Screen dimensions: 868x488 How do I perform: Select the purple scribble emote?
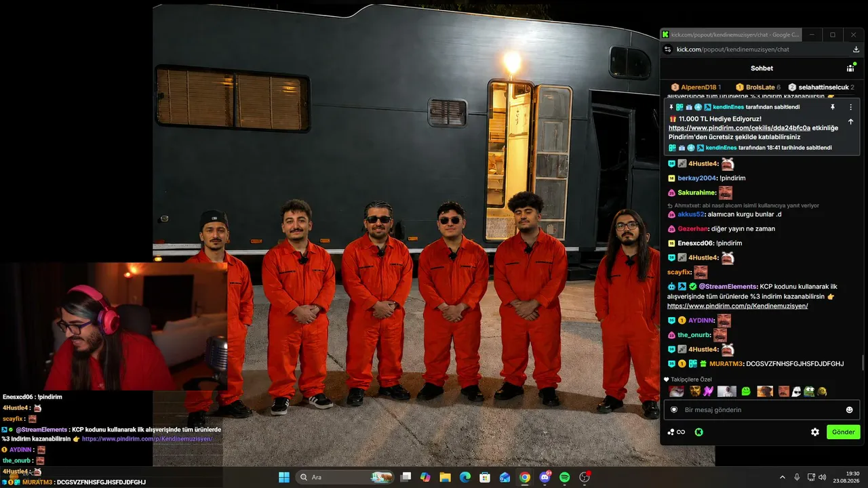709,391
